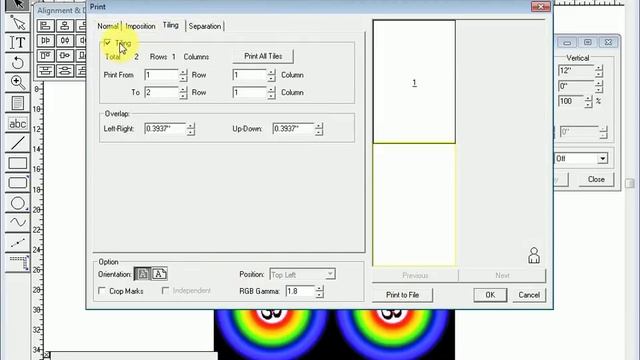This screenshot has height=360, width=640.
Task: Open the Position dropdown
Action: (x=302, y=275)
